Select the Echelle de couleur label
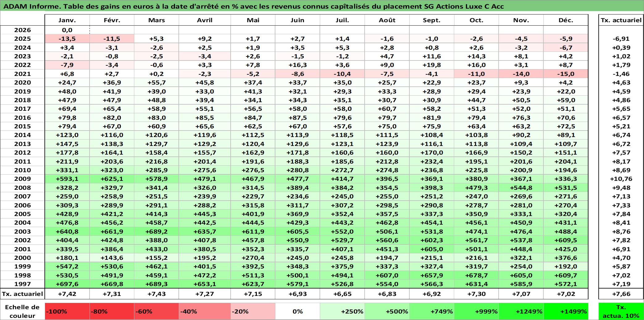This screenshot has height=320, width=644. (23, 311)
